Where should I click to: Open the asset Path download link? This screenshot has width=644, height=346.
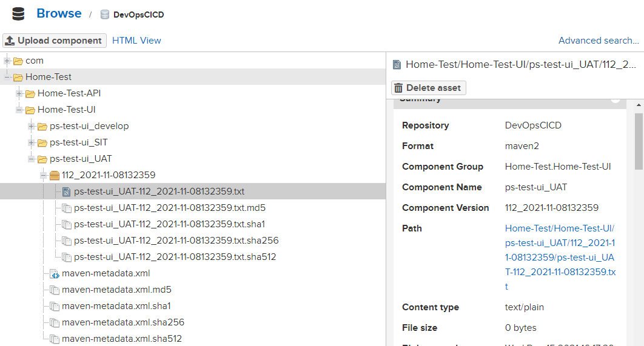pyautogui.click(x=560, y=258)
